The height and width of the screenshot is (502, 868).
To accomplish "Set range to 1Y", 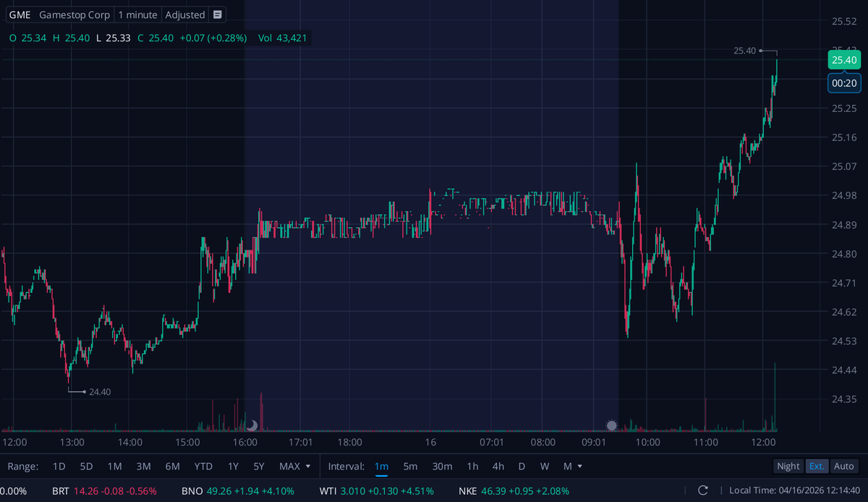I will pos(233,467).
